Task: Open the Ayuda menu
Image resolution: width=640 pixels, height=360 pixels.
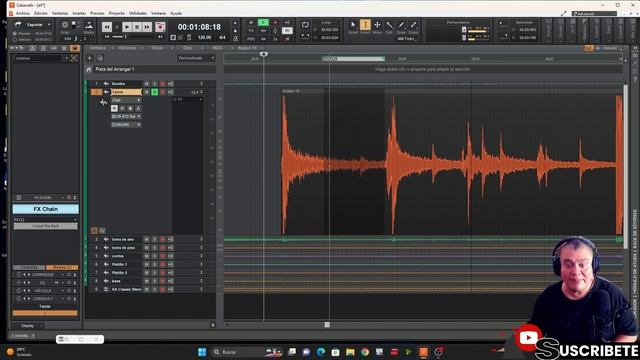Action: point(176,13)
